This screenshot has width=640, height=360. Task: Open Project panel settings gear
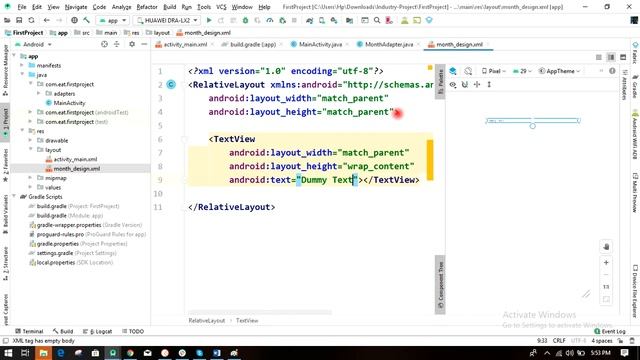pyautogui.click(x=132, y=44)
